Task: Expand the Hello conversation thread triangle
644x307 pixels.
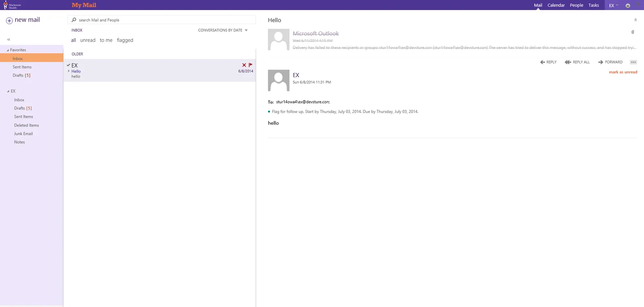Action: [69, 71]
